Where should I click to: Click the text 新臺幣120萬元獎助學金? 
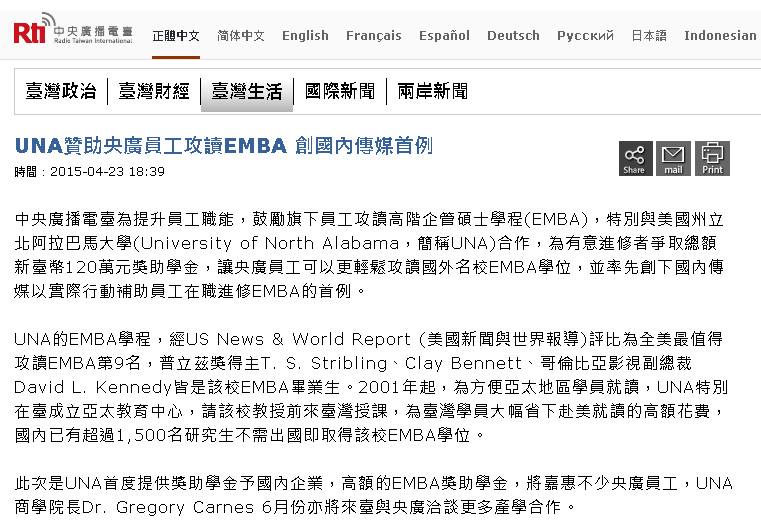(107, 267)
